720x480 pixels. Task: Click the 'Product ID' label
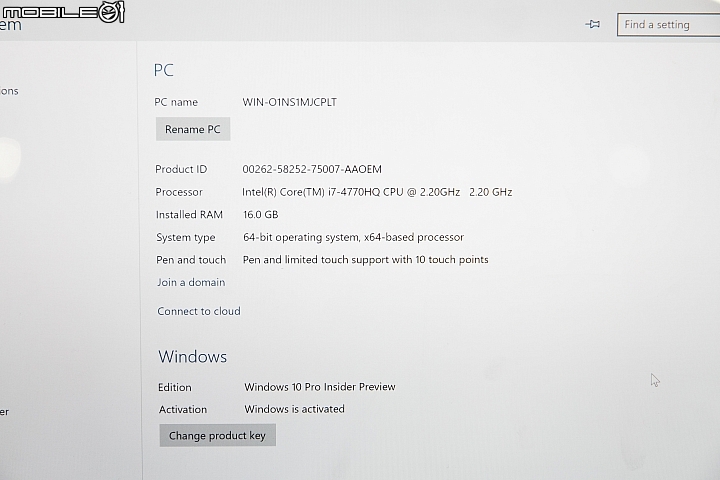click(181, 169)
